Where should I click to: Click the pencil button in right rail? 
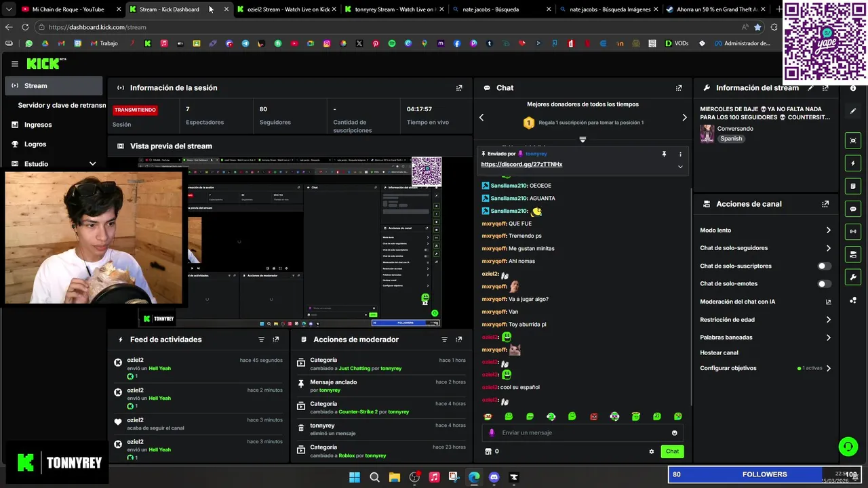853,110
